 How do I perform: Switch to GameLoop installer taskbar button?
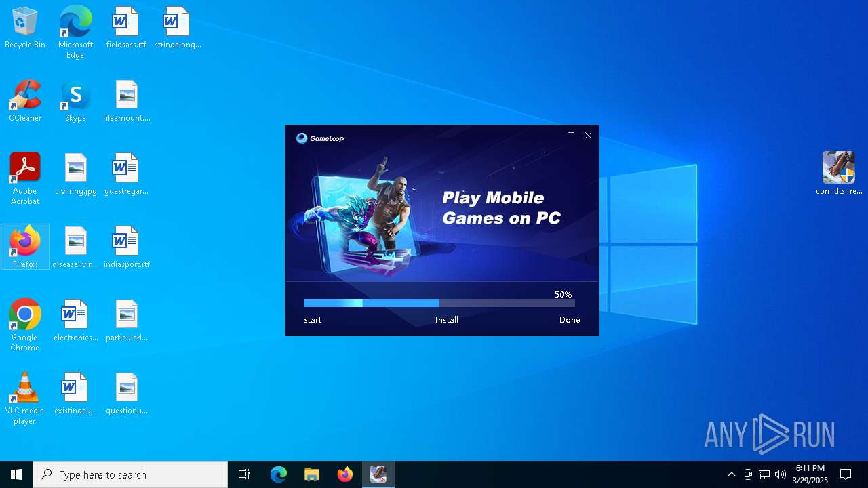pyautogui.click(x=378, y=474)
